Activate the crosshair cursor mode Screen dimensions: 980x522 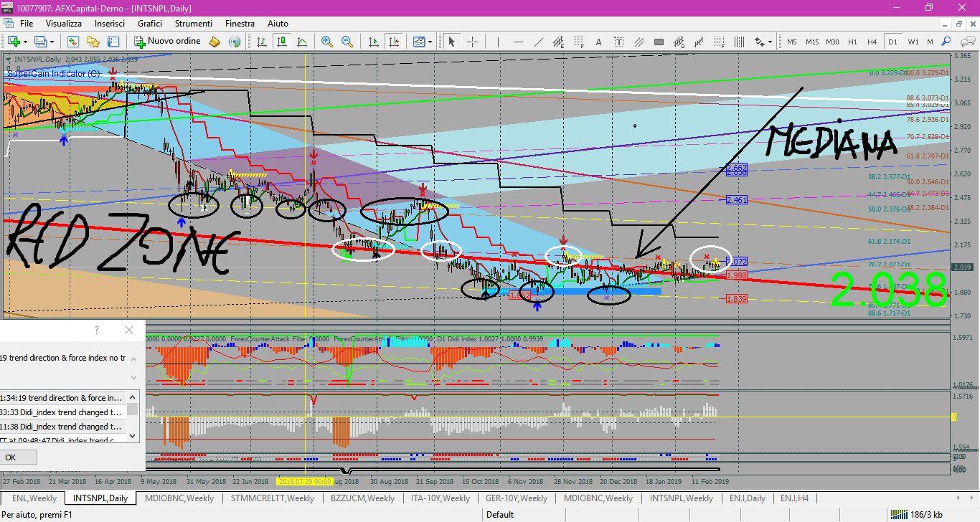[473, 42]
